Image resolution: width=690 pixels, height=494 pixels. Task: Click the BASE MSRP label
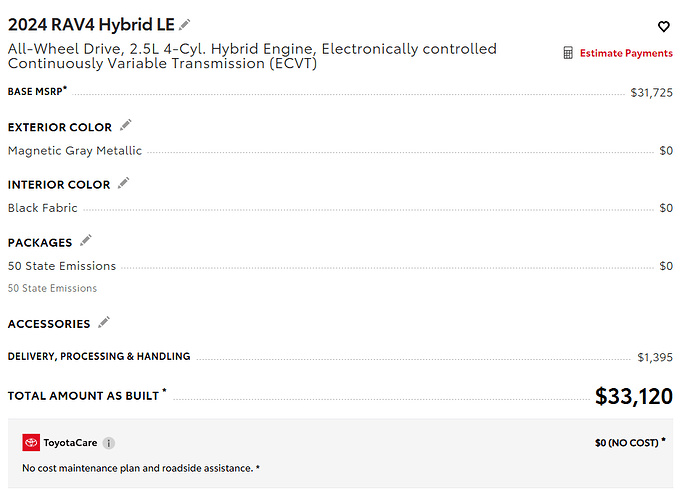(36, 91)
